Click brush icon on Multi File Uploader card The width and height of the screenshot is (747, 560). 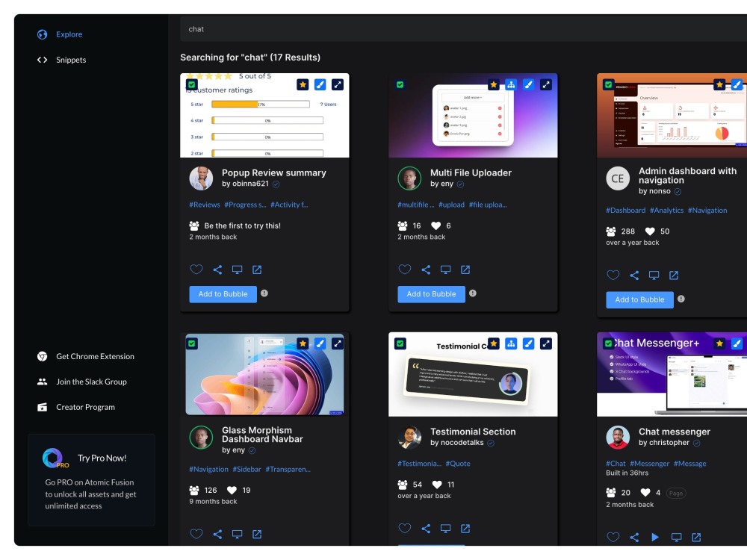(528, 85)
